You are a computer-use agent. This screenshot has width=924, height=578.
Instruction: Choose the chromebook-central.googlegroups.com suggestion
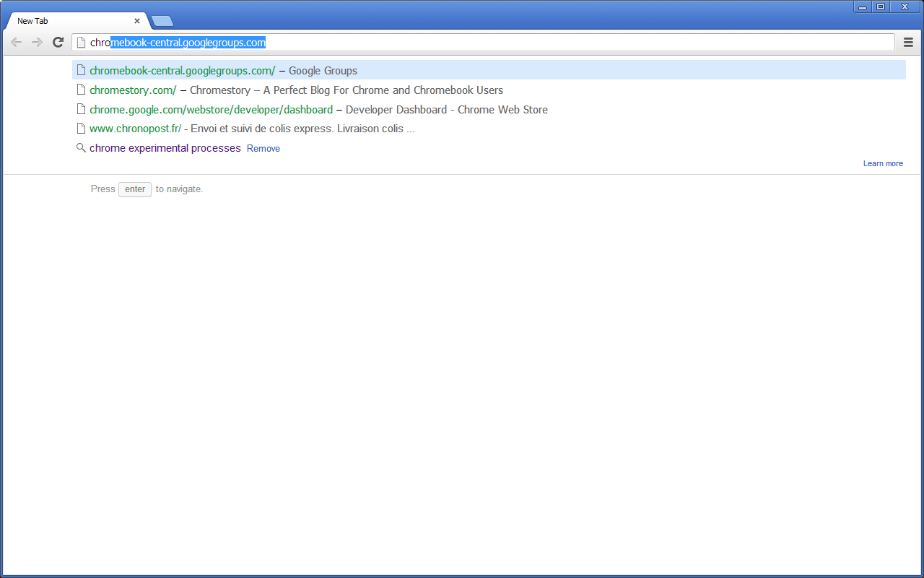tap(182, 71)
